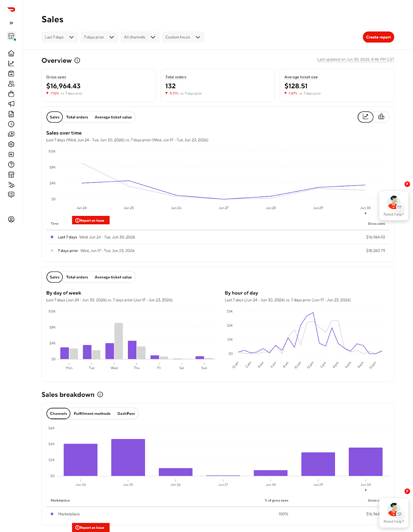Click the Gross sales overview card

pos(99,85)
